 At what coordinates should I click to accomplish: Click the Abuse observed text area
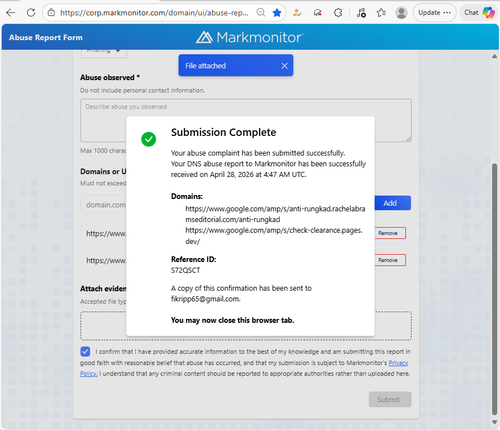(x=246, y=120)
